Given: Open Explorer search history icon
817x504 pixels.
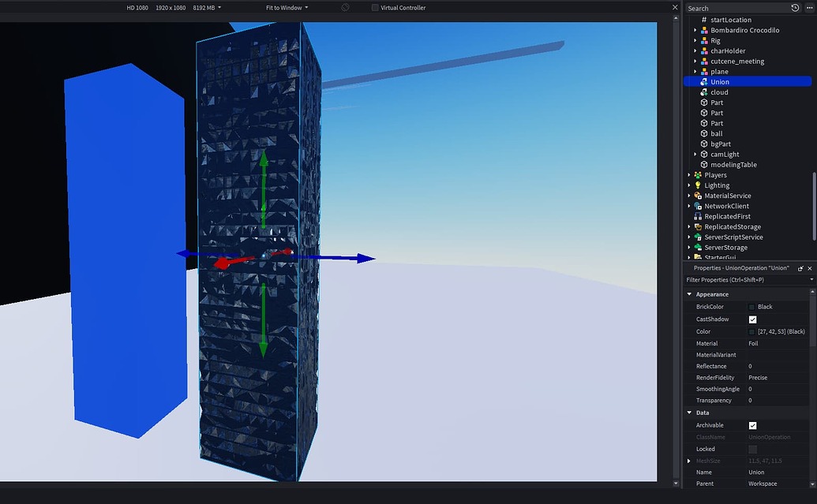Looking at the screenshot, I should [x=795, y=8].
